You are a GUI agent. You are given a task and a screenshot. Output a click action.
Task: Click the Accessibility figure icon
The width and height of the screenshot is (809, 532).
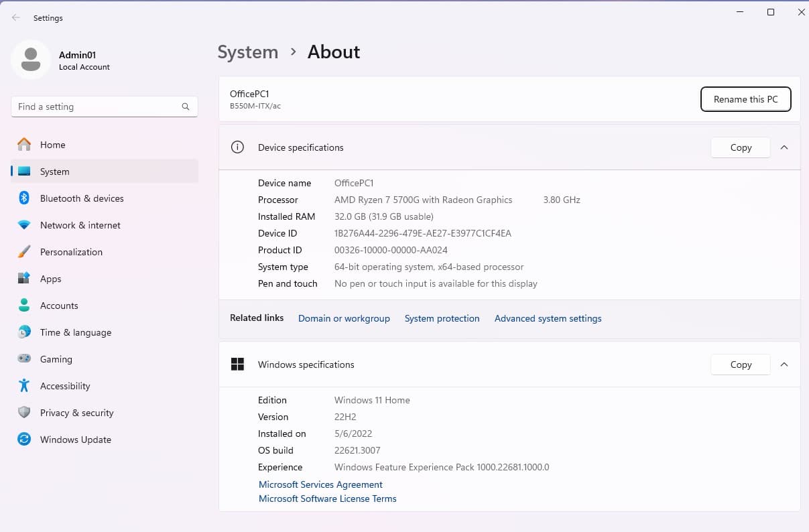(24, 386)
